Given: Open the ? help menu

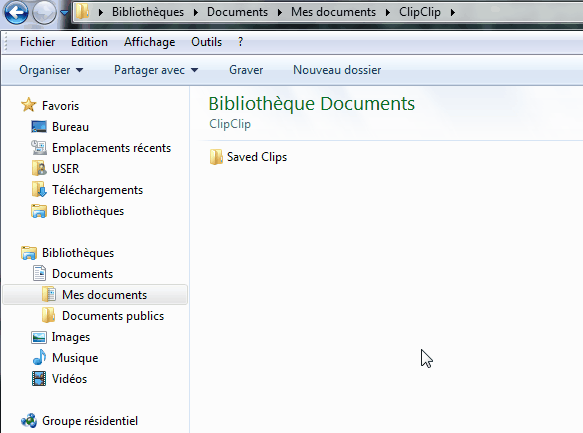Looking at the screenshot, I should [x=241, y=42].
